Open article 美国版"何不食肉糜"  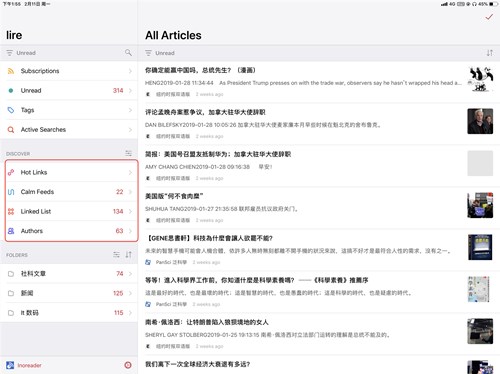click(x=319, y=208)
